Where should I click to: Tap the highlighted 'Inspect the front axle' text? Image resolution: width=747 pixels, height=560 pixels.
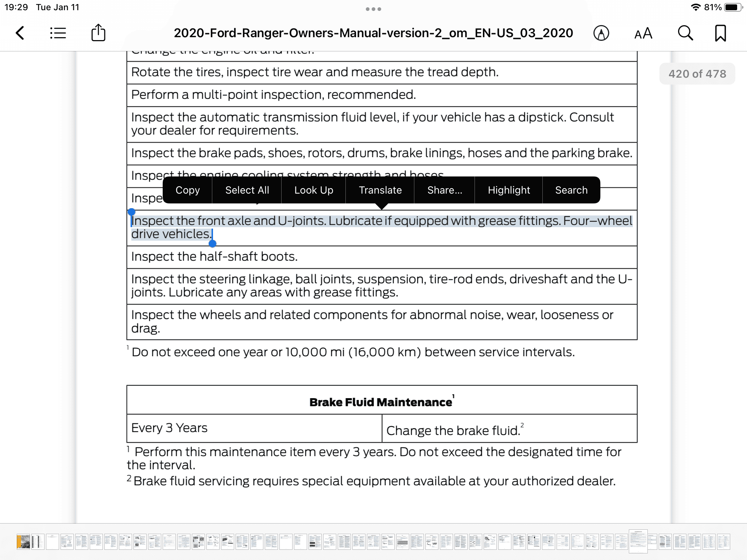[x=382, y=227]
